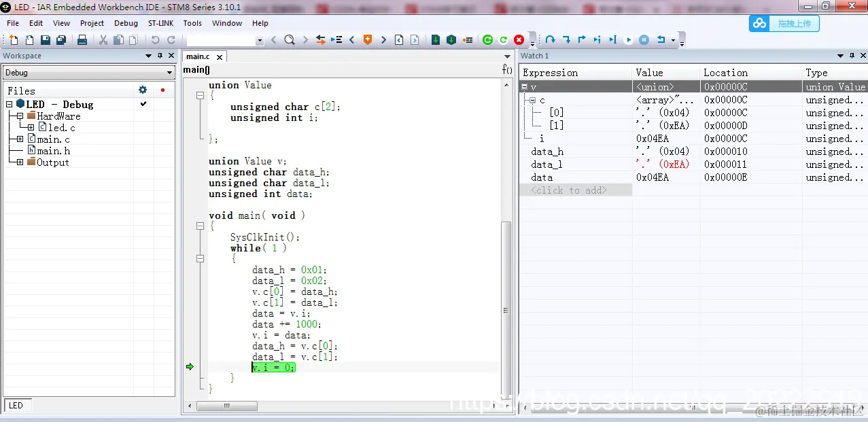Click the function list f() icon
868x422 pixels.
point(507,69)
